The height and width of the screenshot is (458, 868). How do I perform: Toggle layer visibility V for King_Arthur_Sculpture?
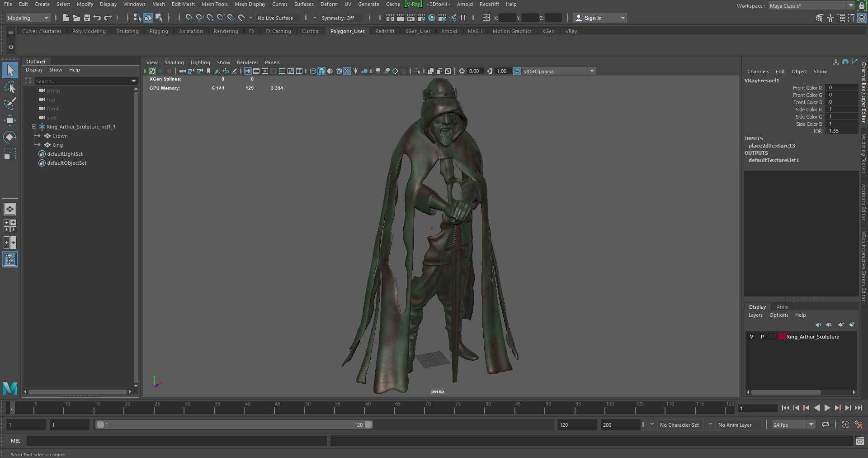click(751, 337)
